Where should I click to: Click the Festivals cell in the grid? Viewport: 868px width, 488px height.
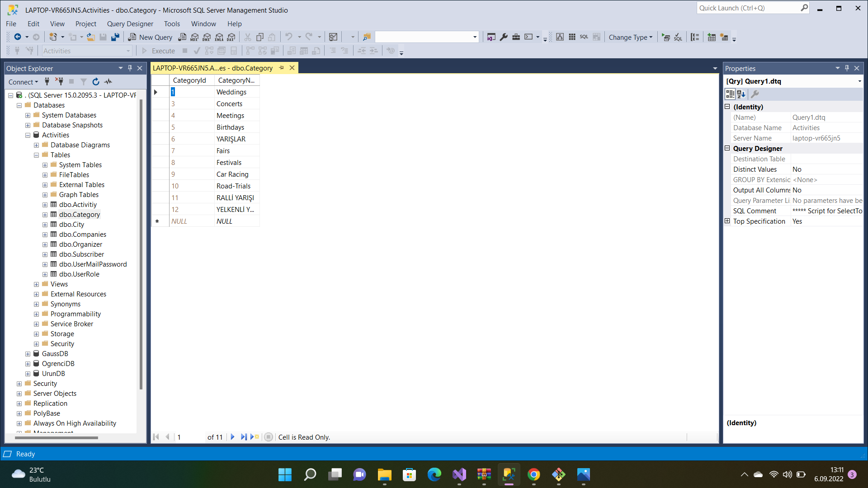pyautogui.click(x=237, y=163)
